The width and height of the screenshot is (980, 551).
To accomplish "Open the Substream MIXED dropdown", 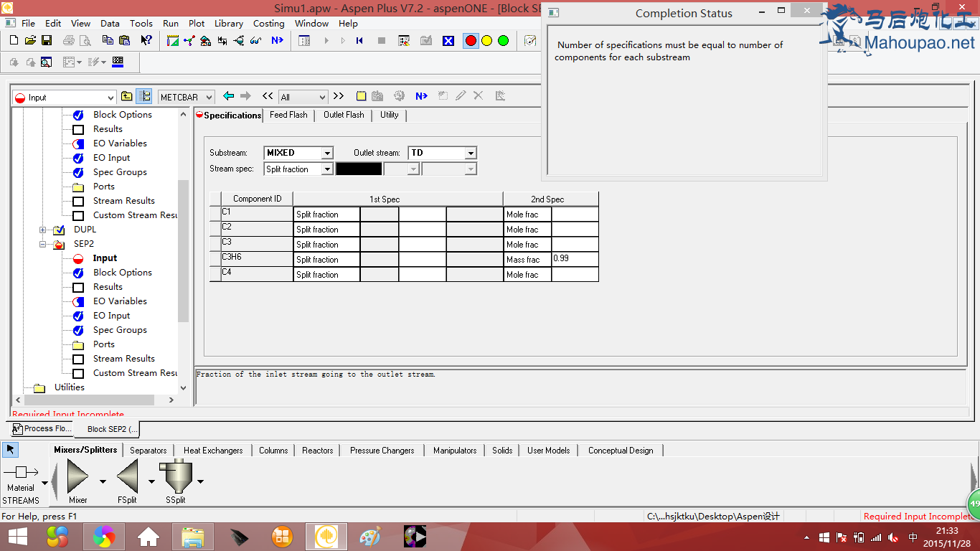I will pyautogui.click(x=328, y=153).
